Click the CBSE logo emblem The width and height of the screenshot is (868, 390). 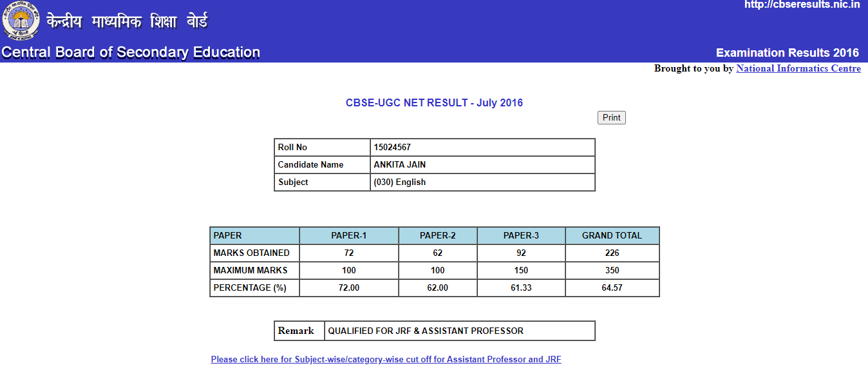(x=21, y=21)
